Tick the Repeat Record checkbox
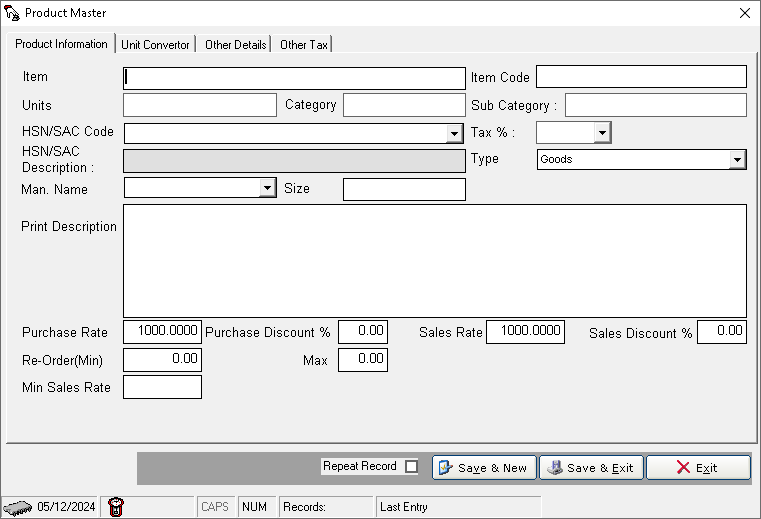This screenshot has height=519, width=761. [x=411, y=467]
